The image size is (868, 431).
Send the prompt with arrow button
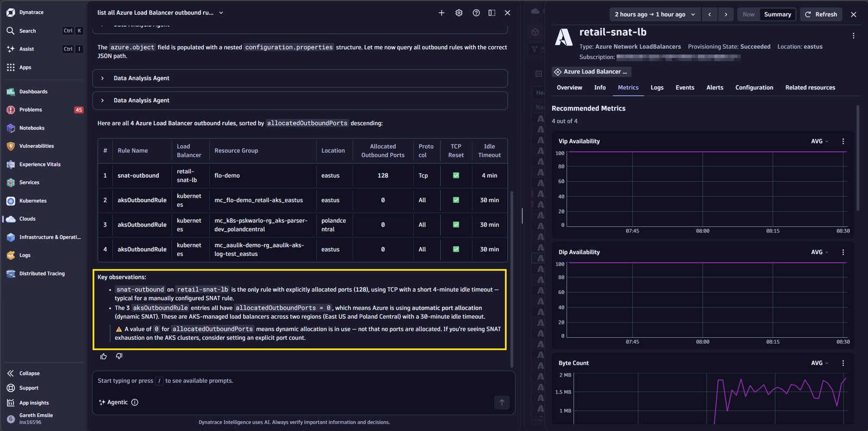[502, 402]
